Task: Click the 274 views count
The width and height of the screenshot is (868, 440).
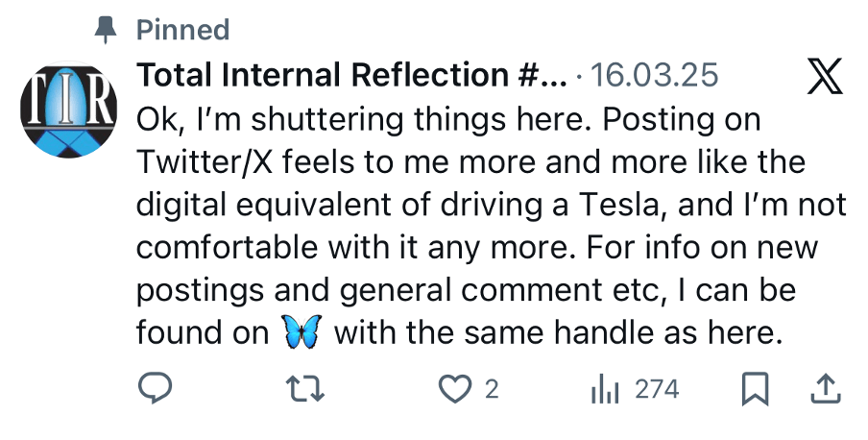Action: 658,389
